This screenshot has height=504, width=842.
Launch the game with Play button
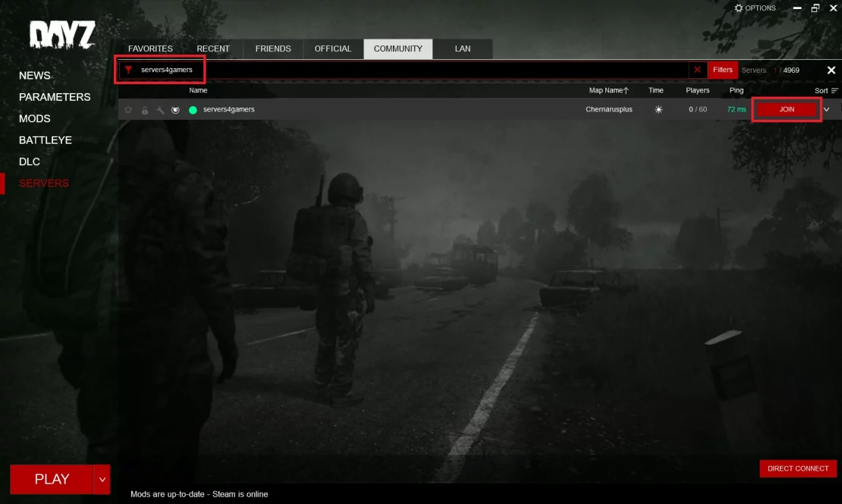[52, 479]
